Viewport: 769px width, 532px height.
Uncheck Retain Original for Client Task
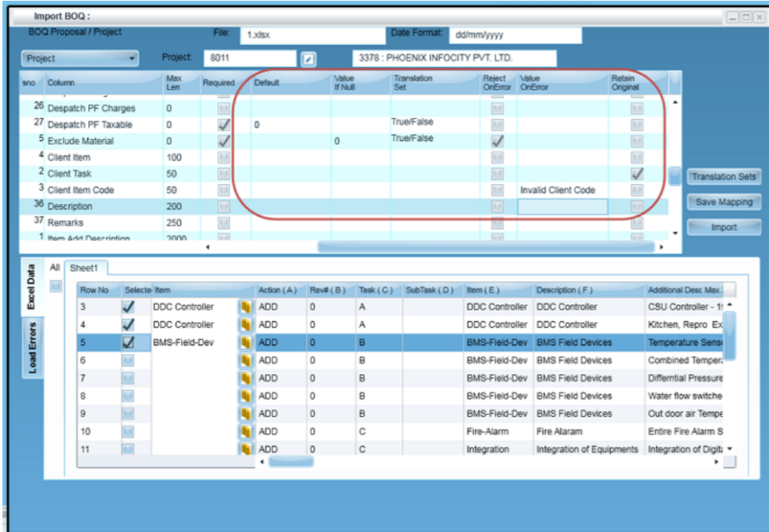(637, 174)
